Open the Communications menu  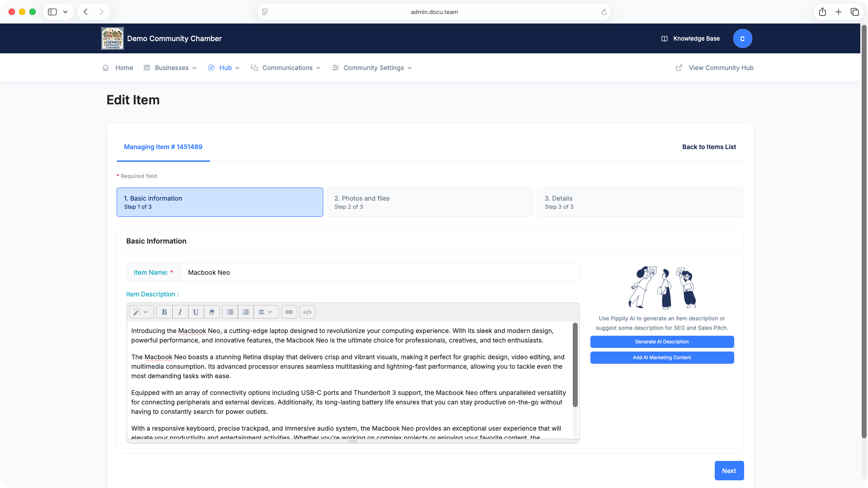click(286, 68)
